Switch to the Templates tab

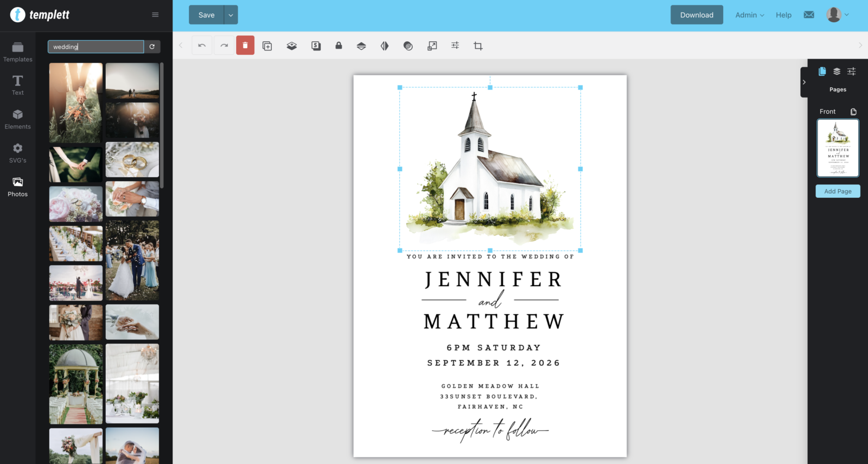tap(18, 52)
